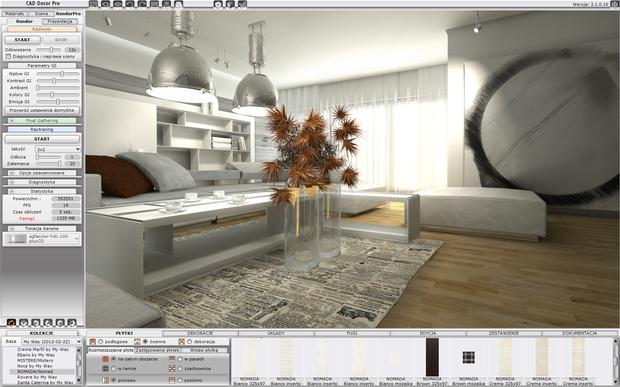Open the DEKORACJE tab

200,333
